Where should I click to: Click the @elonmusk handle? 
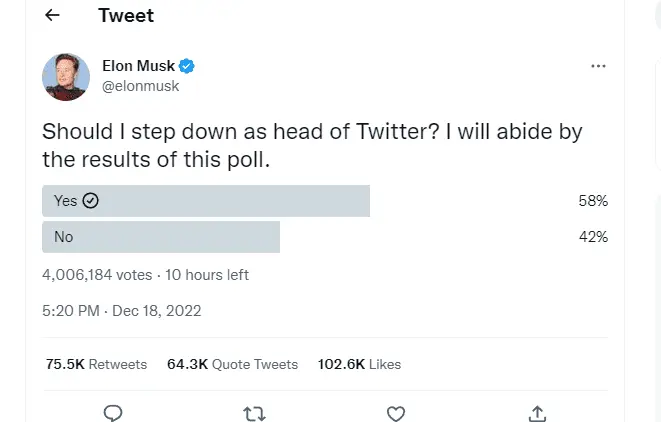pyautogui.click(x=141, y=86)
